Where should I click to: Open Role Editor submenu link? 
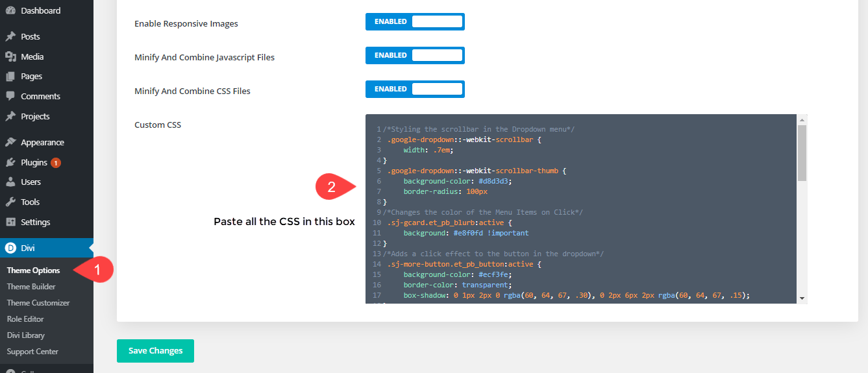pyautogui.click(x=25, y=319)
